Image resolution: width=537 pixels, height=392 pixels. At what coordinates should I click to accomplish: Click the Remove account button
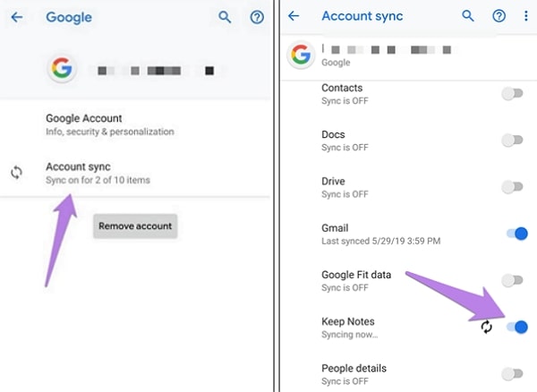click(x=135, y=226)
